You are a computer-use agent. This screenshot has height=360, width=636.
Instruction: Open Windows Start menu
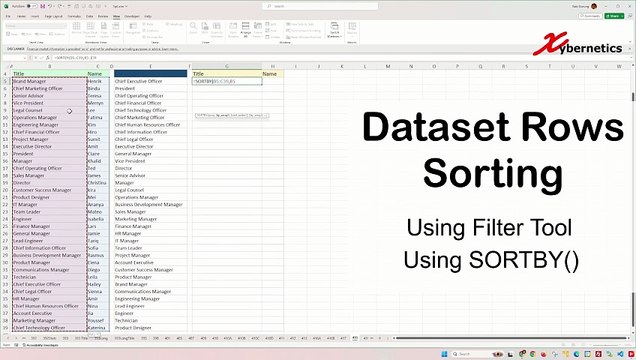(x=444, y=354)
